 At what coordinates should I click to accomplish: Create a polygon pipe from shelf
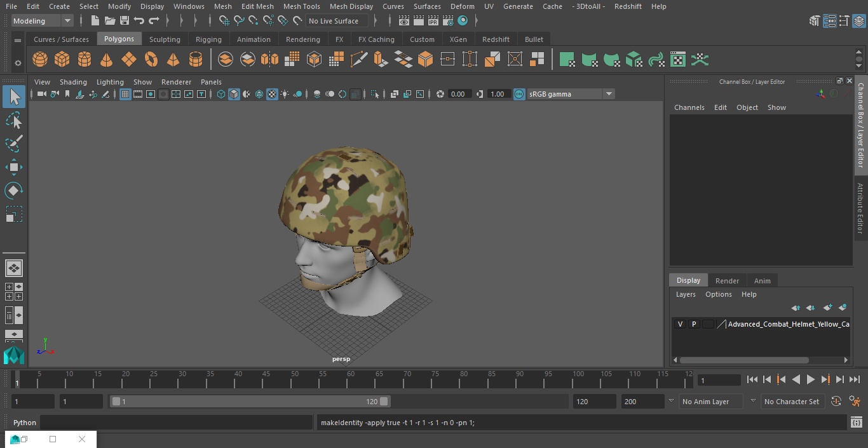click(196, 60)
